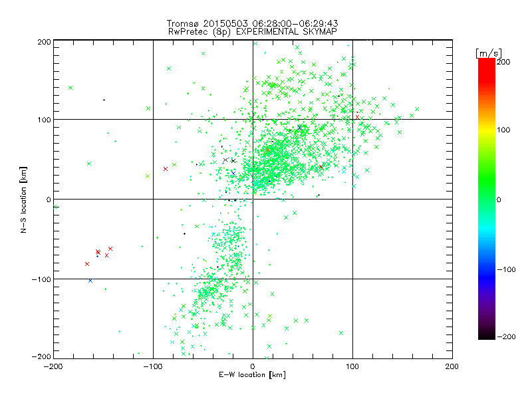Click the colorbar label '0'
The height and width of the screenshot is (399, 532).
tap(499, 199)
